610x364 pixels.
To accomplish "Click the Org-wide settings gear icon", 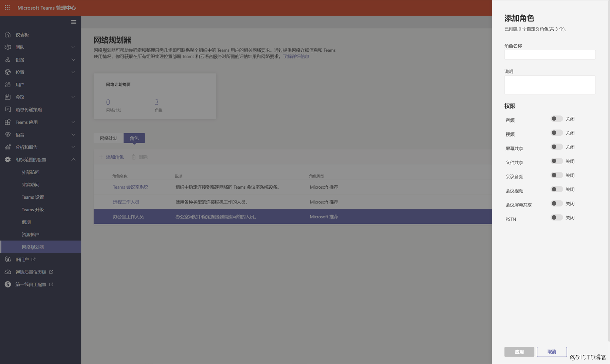I will 8,159.
